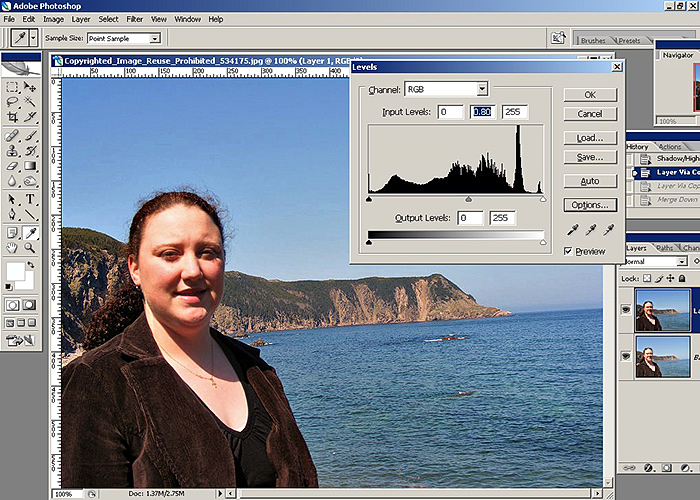The width and height of the screenshot is (700, 500).
Task: Toggle lock position
Action: [x=671, y=279]
